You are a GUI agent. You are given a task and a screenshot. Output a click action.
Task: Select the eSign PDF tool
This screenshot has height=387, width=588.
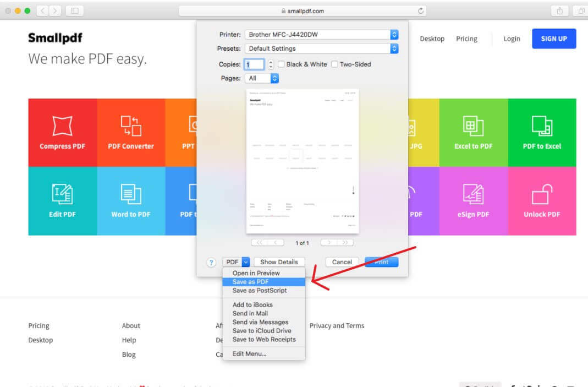click(474, 201)
